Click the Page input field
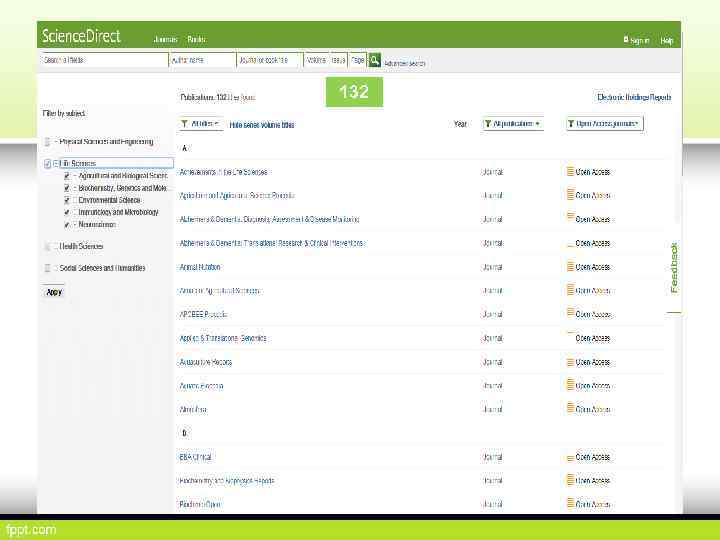Image resolution: width=720 pixels, height=540 pixels. 358,60
